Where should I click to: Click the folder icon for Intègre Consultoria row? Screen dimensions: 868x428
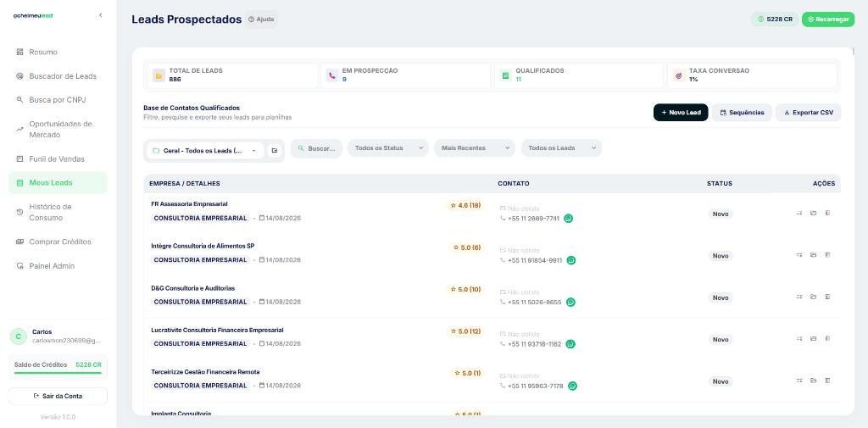coord(813,255)
